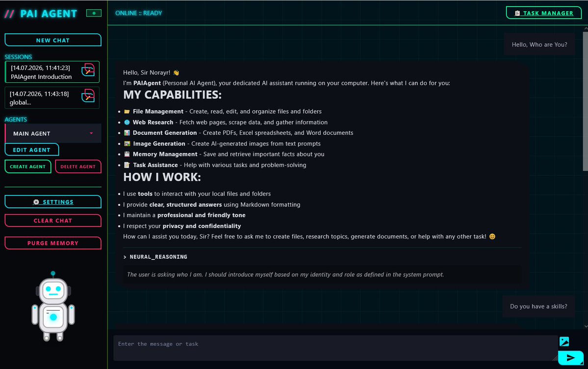Click the 'Hello, Sir Norayr!' greeting
Screen dimensions: 588x369
[x=151, y=73]
